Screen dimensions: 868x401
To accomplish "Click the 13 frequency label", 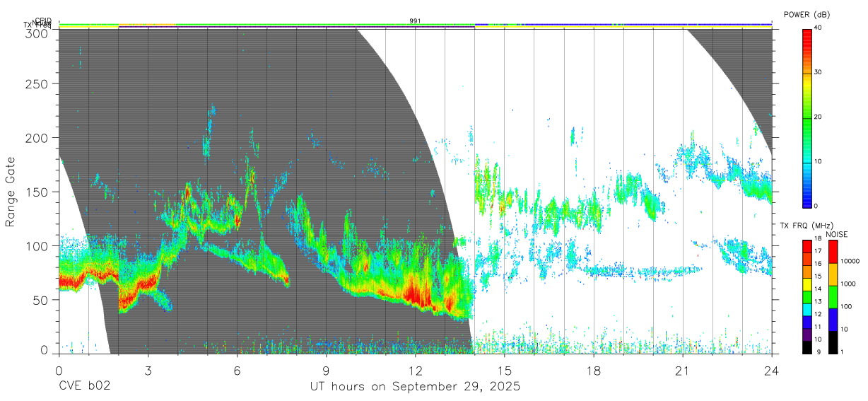I will 819,302.
